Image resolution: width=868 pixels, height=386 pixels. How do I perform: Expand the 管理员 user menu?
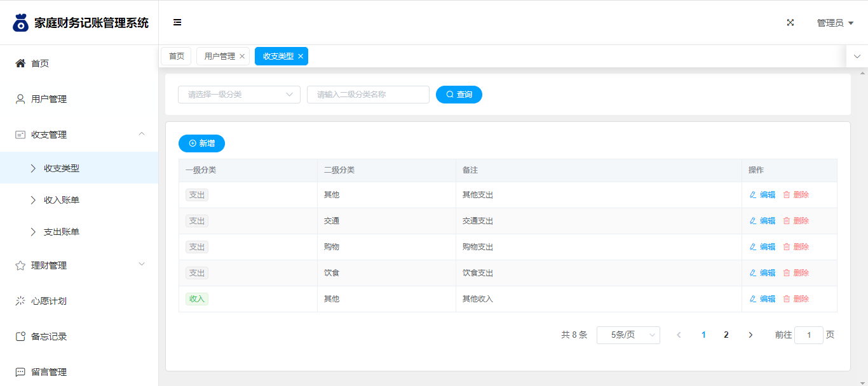834,23
